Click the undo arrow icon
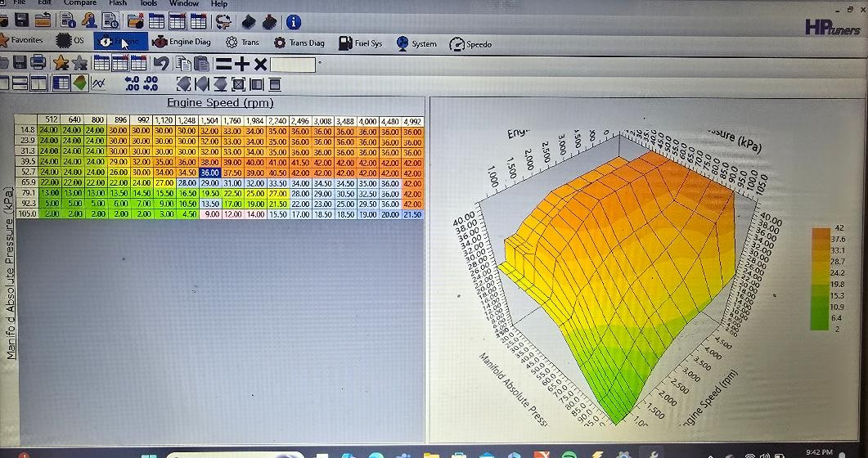This screenshot has width=868, height=458. [x=161, y=63]
